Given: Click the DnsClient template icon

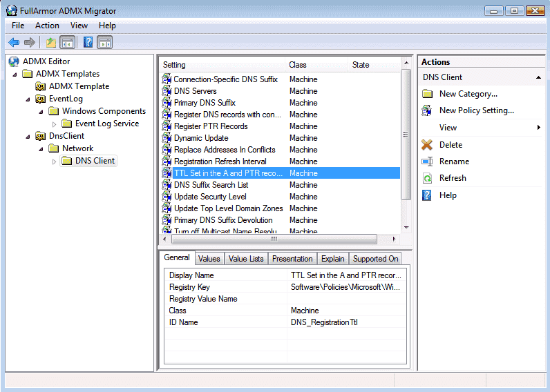Looking at the screenshot, I should coord(40,136).
